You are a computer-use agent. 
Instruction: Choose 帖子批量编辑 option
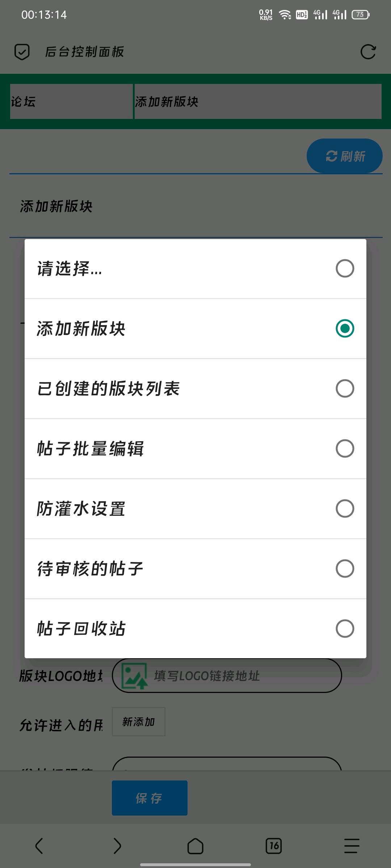[195, 449]
